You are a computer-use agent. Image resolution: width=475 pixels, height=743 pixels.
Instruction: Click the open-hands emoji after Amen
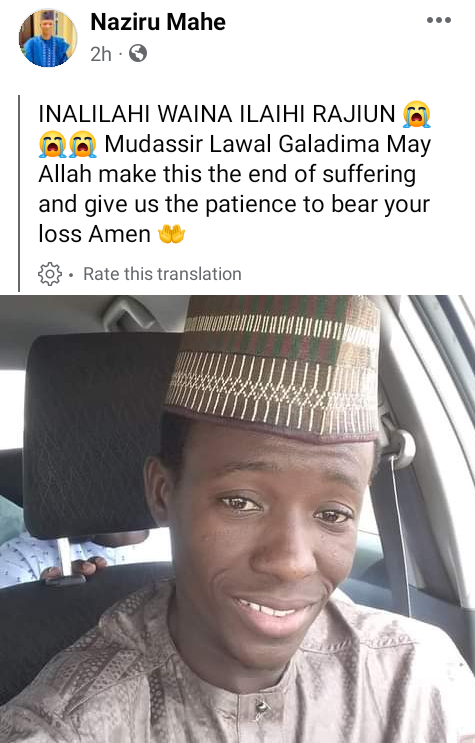tap(172, 234)
